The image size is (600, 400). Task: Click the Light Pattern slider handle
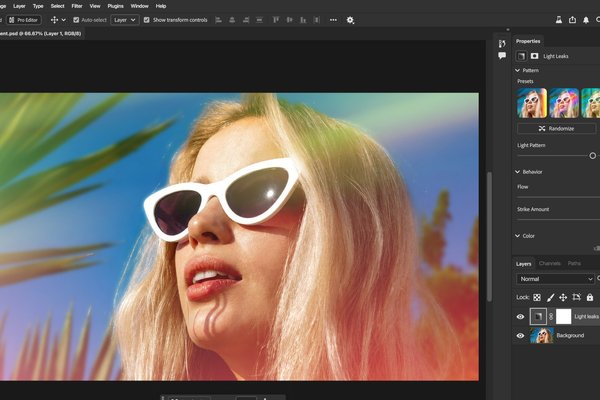tap(592, 156)
